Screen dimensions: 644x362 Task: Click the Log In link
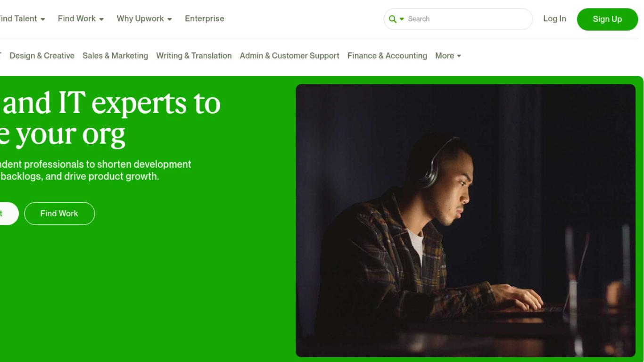[x=554, y=19]
